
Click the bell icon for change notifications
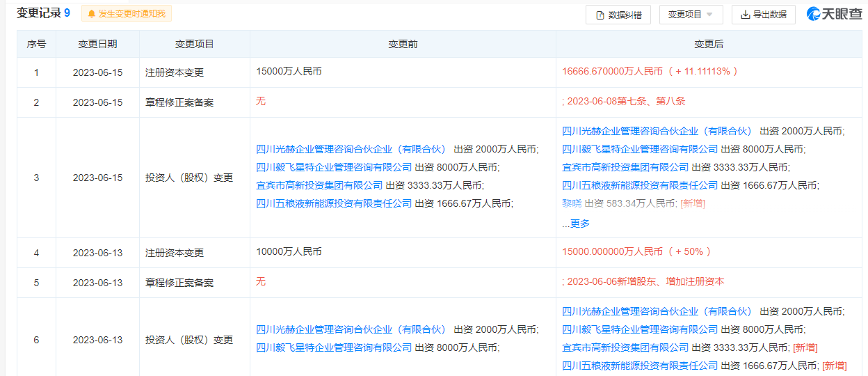tap(91, 14)
